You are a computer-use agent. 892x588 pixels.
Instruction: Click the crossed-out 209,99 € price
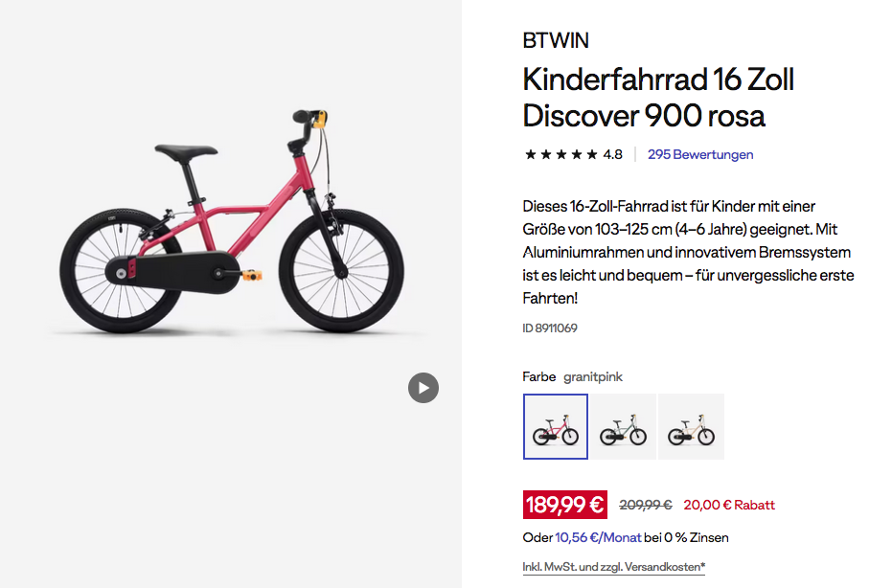pyautogui.click(x=645, y=505)
